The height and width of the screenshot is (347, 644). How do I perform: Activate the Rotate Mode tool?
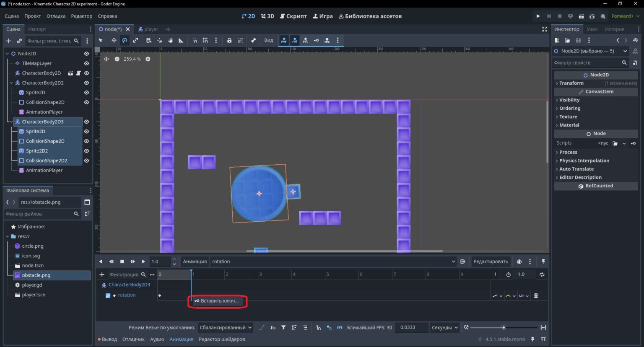tap(125, 40)
